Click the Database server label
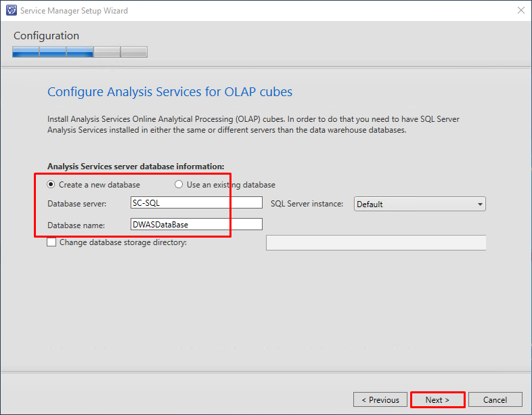The height and width of the screenshot is (415, 532). 76,204
